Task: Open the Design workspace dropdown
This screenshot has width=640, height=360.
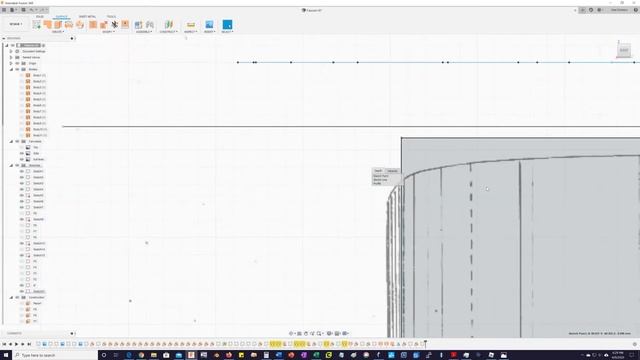Action: (x=16, y=24)
